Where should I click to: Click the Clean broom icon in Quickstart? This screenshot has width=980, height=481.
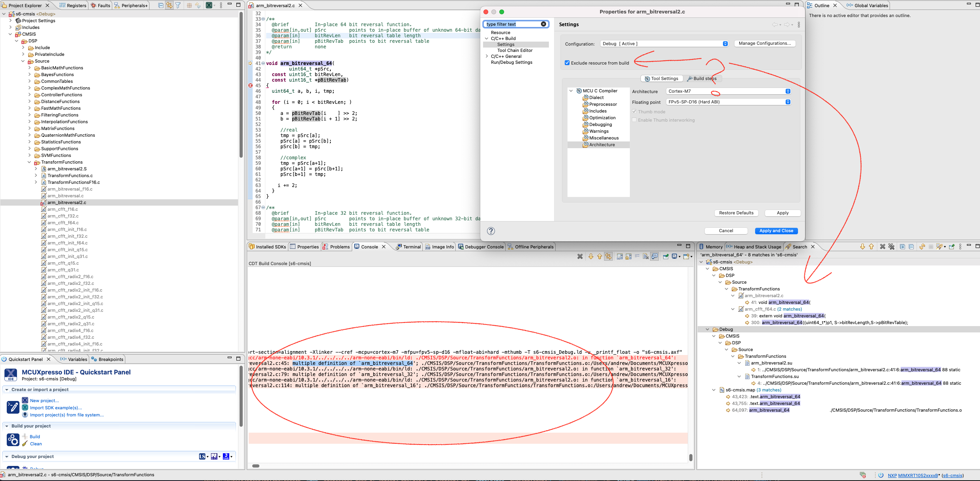coord(25,444)
